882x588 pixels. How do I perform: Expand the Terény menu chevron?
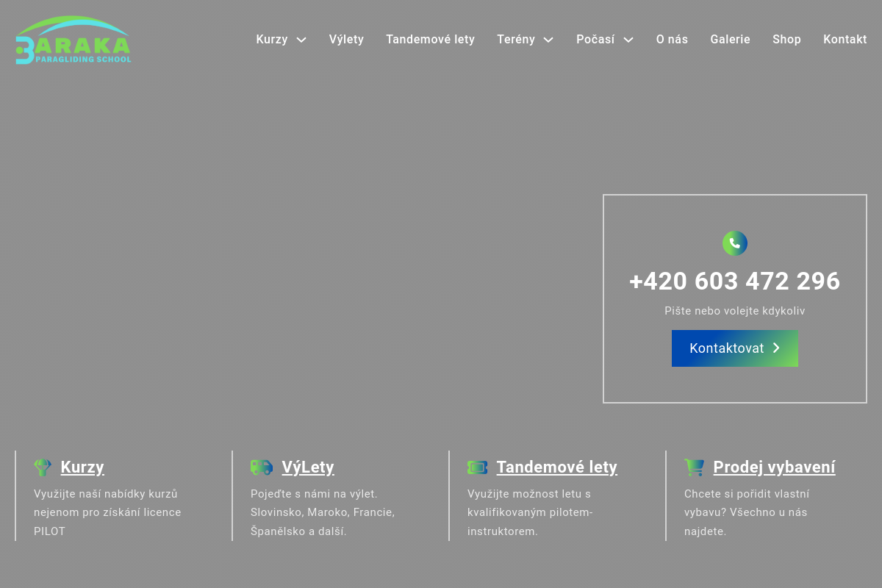coord(548,40)
